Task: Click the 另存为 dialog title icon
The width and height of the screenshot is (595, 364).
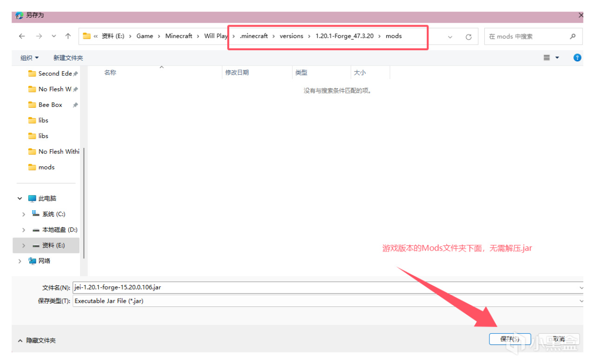Action: click(x=19, y=16)
